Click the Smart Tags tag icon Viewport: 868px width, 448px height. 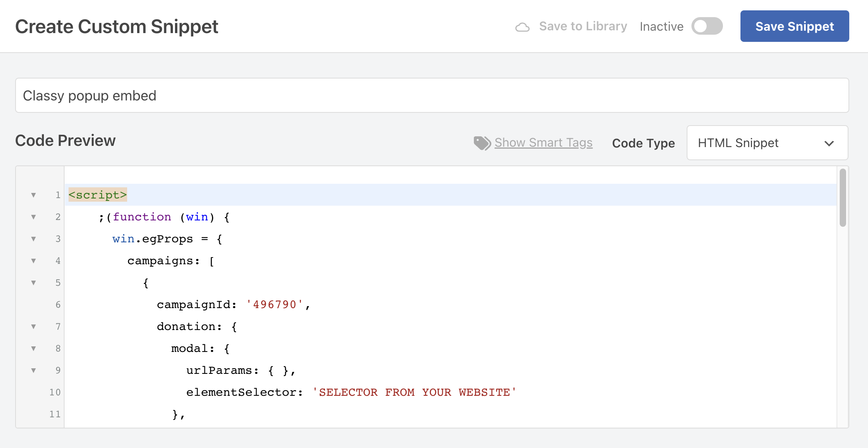coord(482,143)
